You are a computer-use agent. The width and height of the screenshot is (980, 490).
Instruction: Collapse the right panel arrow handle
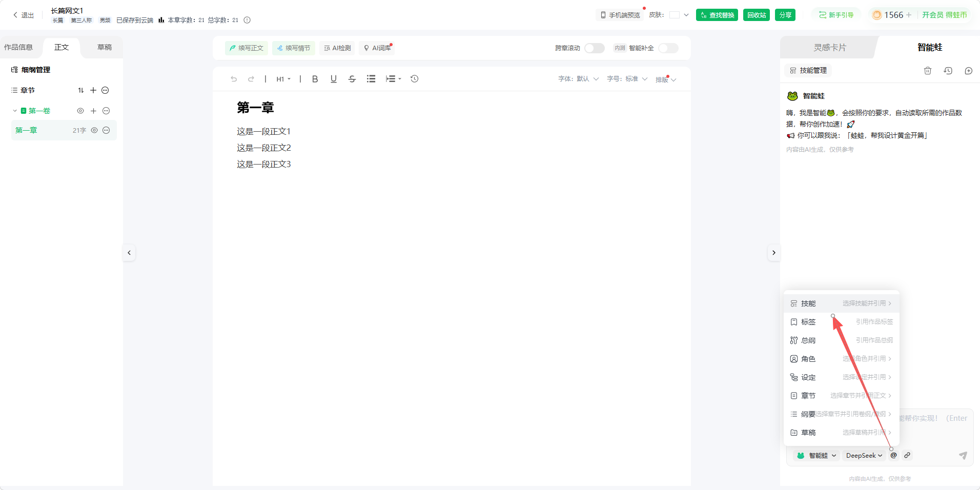pos(774,253)
